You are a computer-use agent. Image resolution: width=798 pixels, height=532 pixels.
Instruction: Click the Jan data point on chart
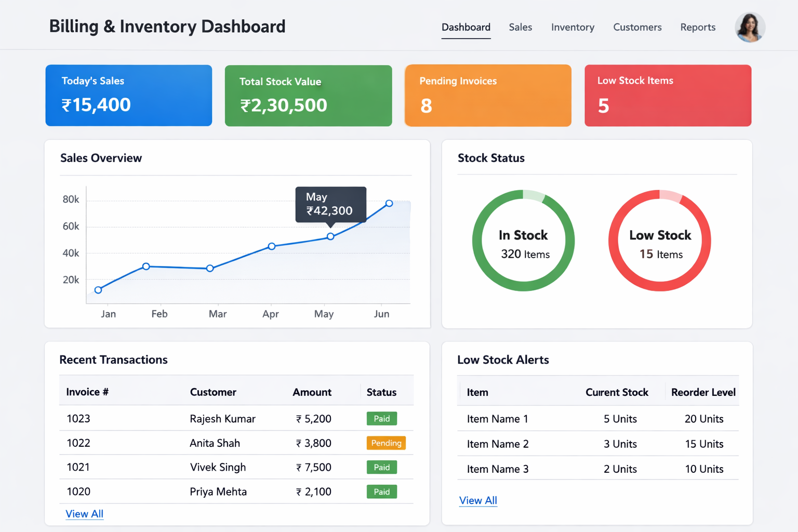point(98,290)
